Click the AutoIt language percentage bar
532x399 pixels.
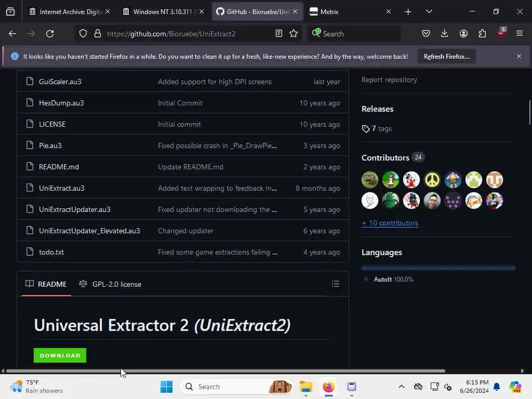coord(438,268)
